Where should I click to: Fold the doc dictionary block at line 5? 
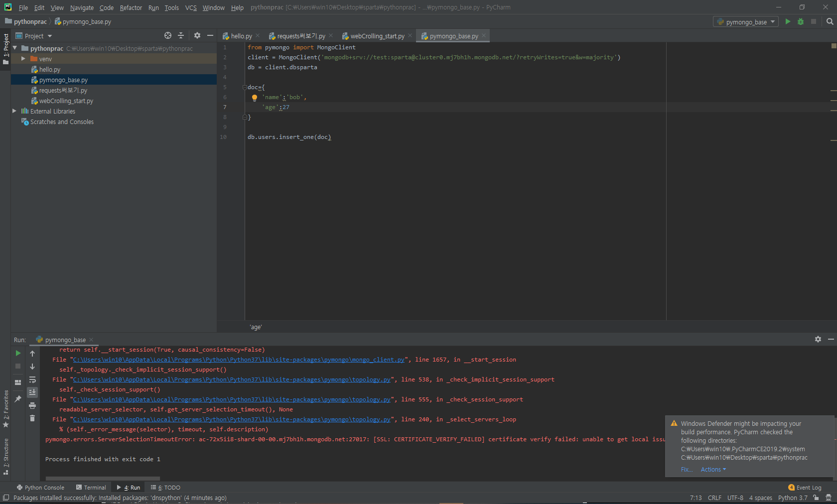(245, 87)
